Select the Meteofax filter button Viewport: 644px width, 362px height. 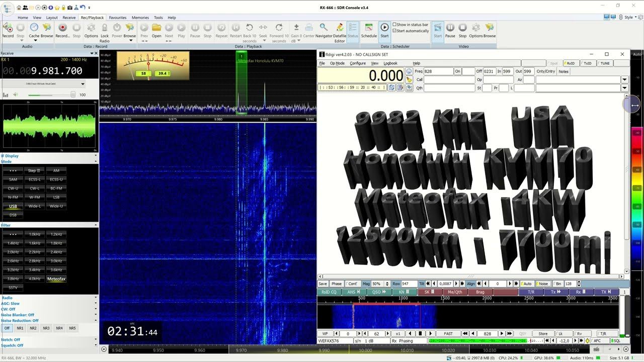(x=56, y=279)
